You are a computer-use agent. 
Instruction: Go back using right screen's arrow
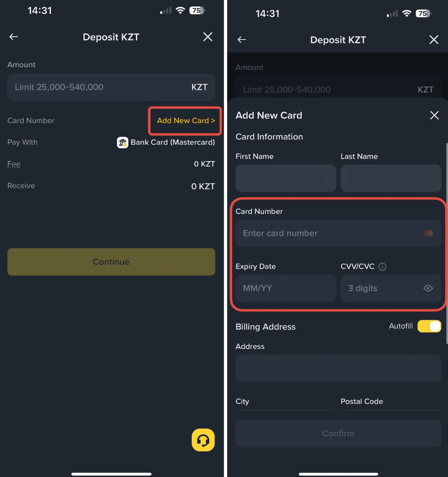pyautogui.click(x=242, y=40)
